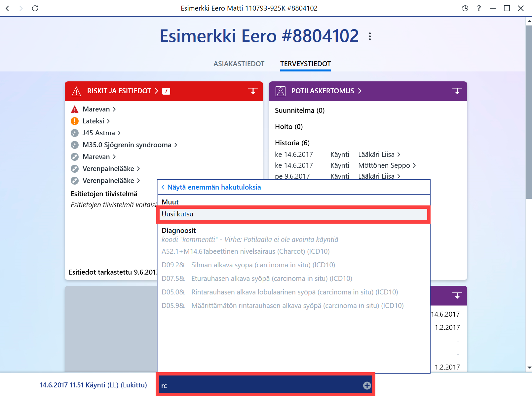This screenshot has width=532, height=396.
Task: Click the person icon in Potilaskertomus header
Action: 281,91
